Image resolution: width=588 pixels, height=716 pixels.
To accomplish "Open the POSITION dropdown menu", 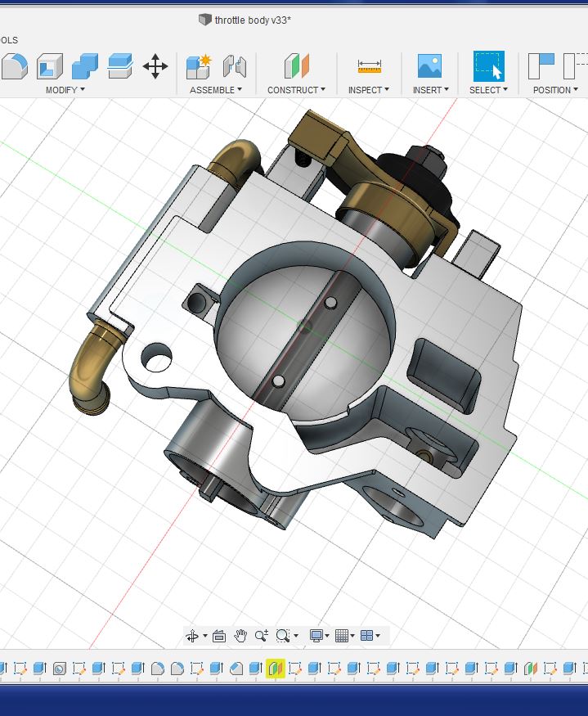I will [555, 90].
